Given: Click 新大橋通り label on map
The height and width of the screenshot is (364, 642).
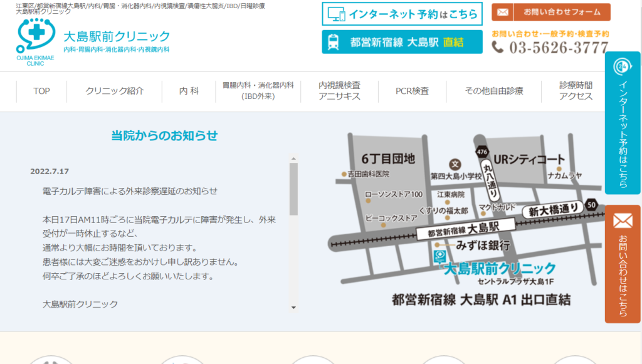Looking at the screenshot, I should (x=553, y=211).
